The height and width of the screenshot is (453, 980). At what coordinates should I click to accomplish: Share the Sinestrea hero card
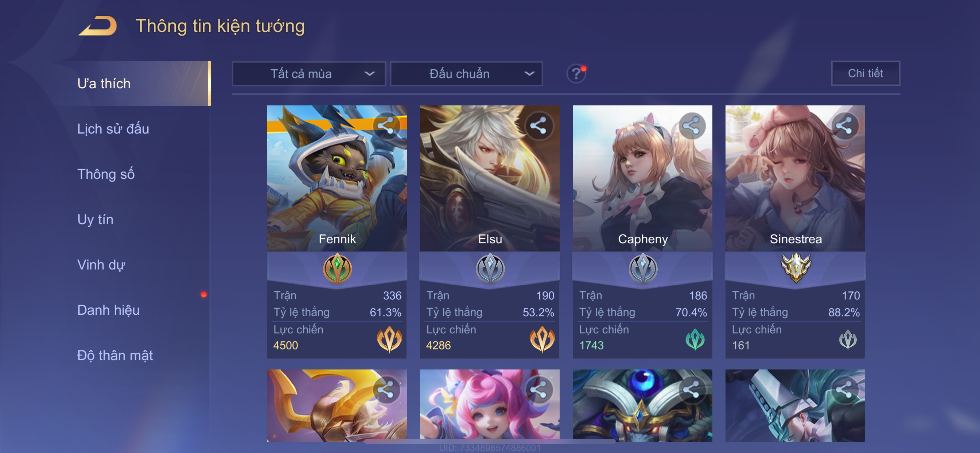pyautogui.click(x=844, y=125)
